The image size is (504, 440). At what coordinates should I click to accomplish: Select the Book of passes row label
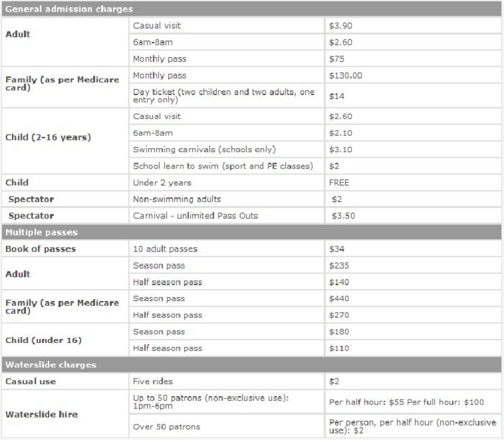pos(41,249)
